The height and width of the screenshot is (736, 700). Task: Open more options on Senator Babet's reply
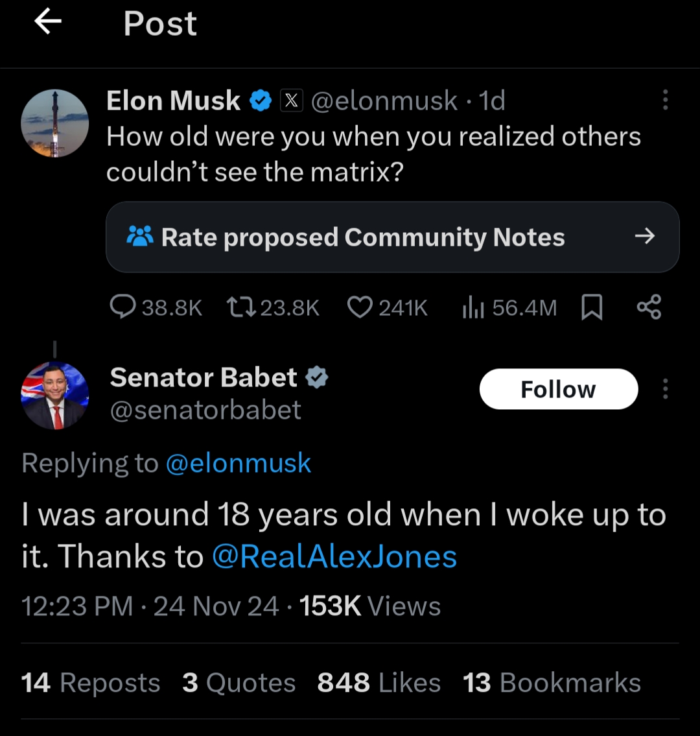click(665, 389)
